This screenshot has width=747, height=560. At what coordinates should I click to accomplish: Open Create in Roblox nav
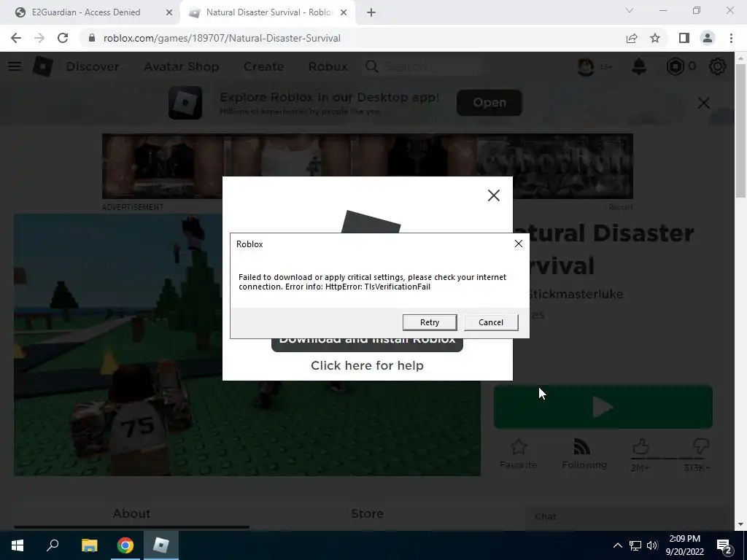[x=263, y=66]
